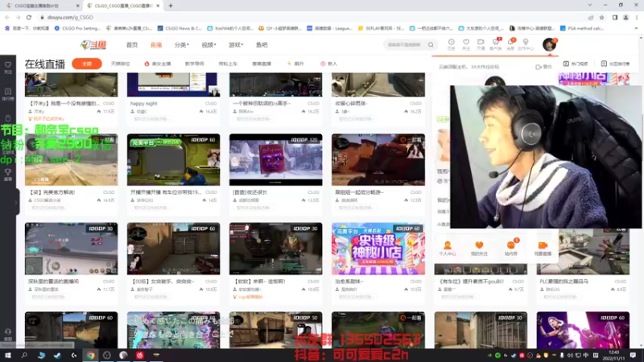Open the user avatar in header

pyautogui.click(x=549, y=44)
